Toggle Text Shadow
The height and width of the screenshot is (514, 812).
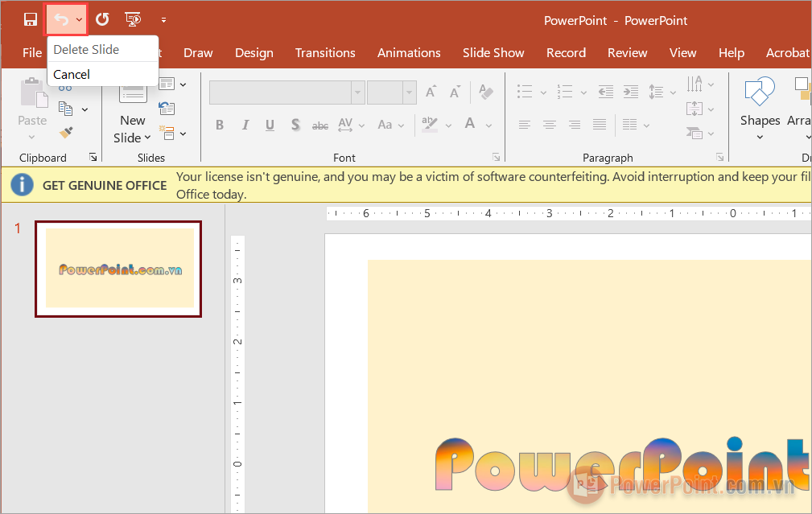(x=295, y=125)
